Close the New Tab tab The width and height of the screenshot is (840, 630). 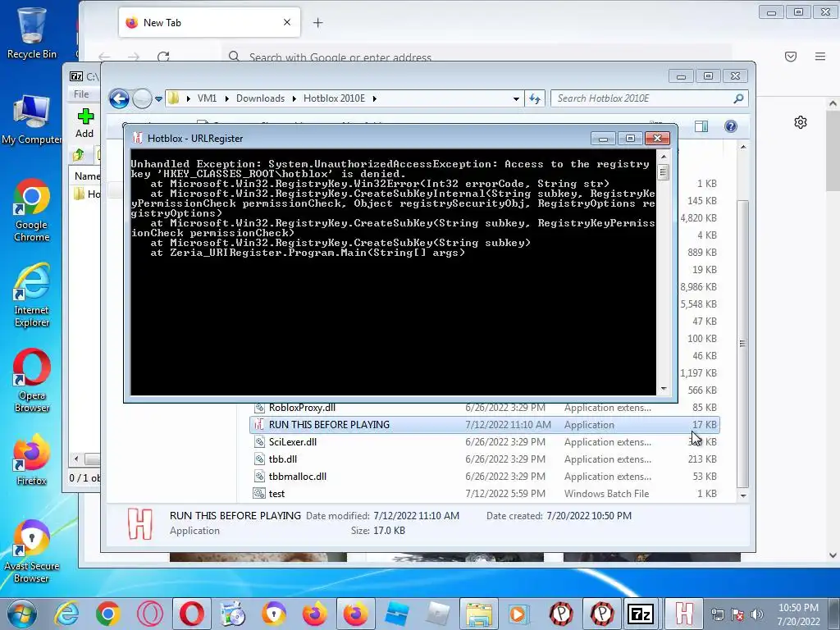tap(287, 22)
